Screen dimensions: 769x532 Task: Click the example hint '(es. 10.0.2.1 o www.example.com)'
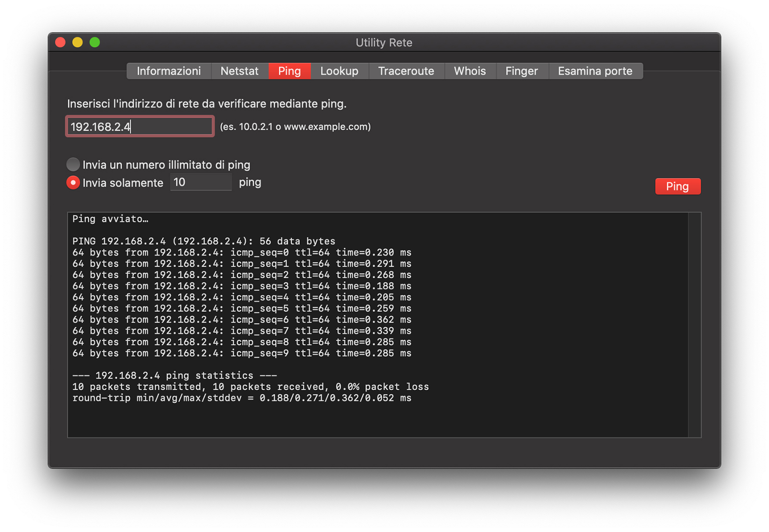click(x=295, y=127)
